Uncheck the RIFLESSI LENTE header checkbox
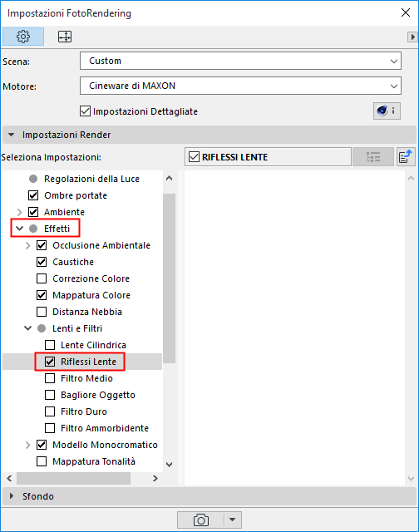Screen dimensions: 419x532 point(194,157)
